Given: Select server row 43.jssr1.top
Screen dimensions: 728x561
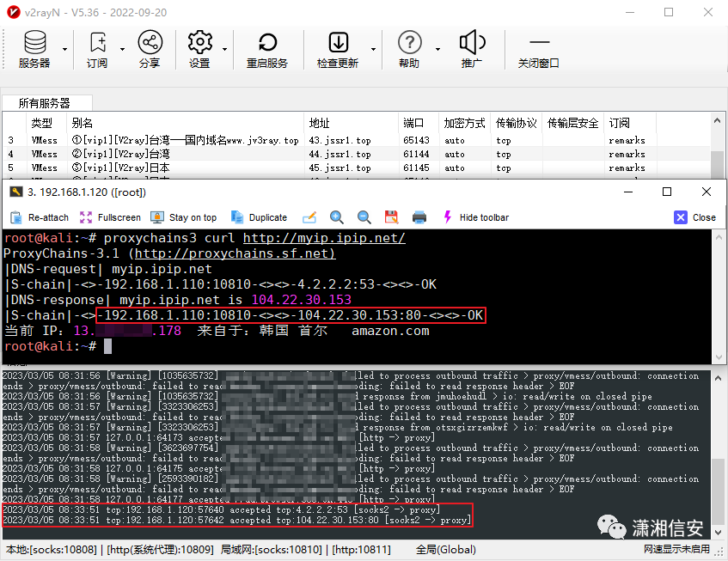Looking at the screenshot, I should [x=357, y=140].
